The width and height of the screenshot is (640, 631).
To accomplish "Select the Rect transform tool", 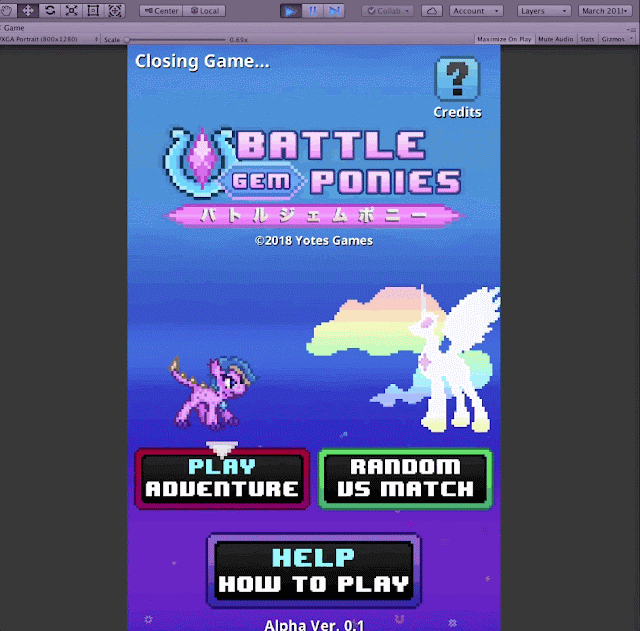I will [x=93, y=11].
